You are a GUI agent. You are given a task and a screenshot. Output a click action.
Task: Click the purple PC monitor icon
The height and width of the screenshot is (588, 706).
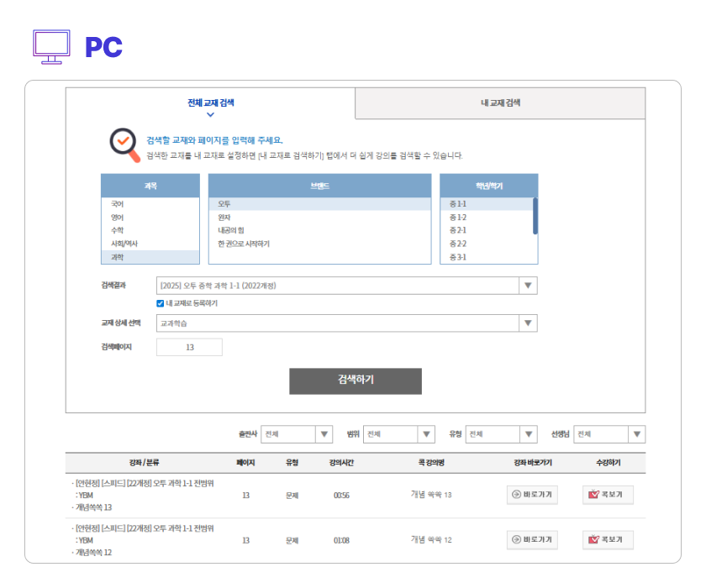click(50, 46)
